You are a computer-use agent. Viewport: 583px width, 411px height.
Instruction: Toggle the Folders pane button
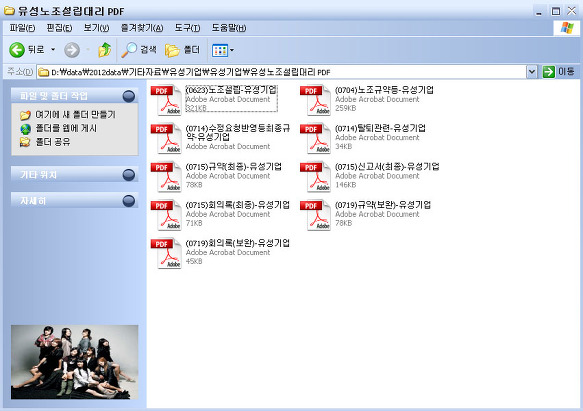pos(183,50)
